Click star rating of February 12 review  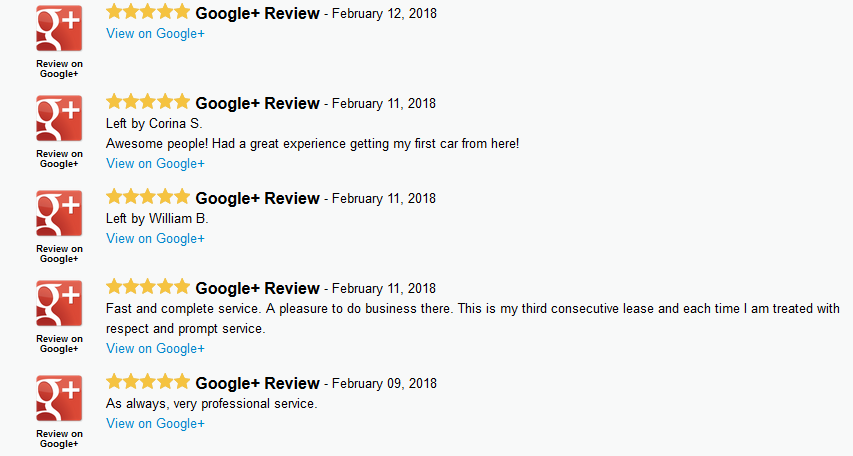[148, 11]
